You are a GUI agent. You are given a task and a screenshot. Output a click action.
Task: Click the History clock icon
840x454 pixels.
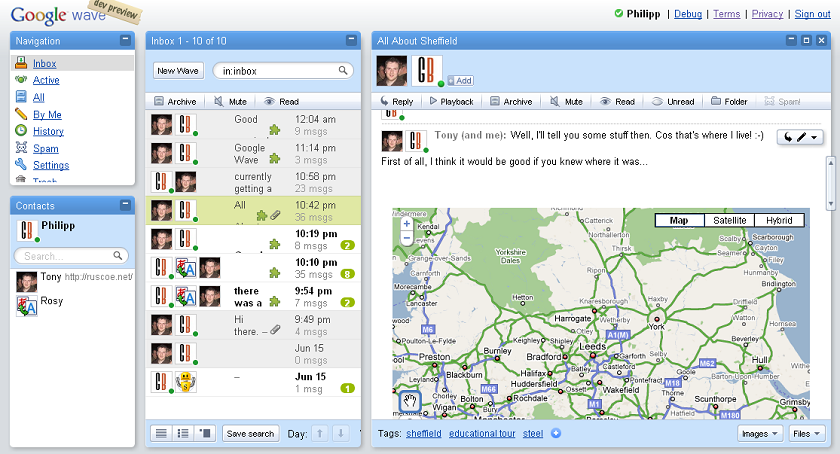click(21, 130)
